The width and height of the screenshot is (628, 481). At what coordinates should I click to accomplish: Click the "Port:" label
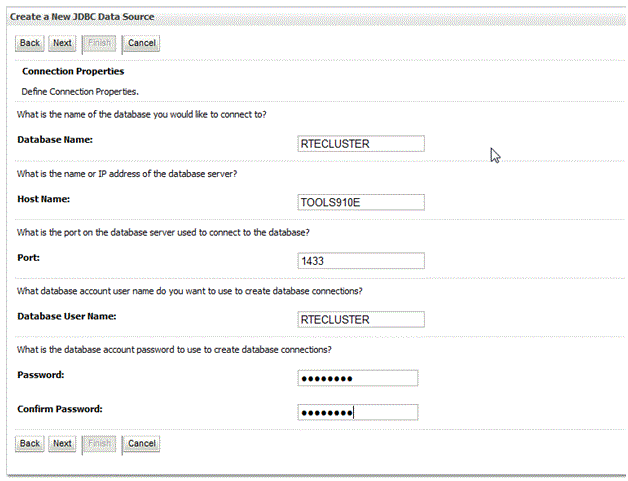30,257
